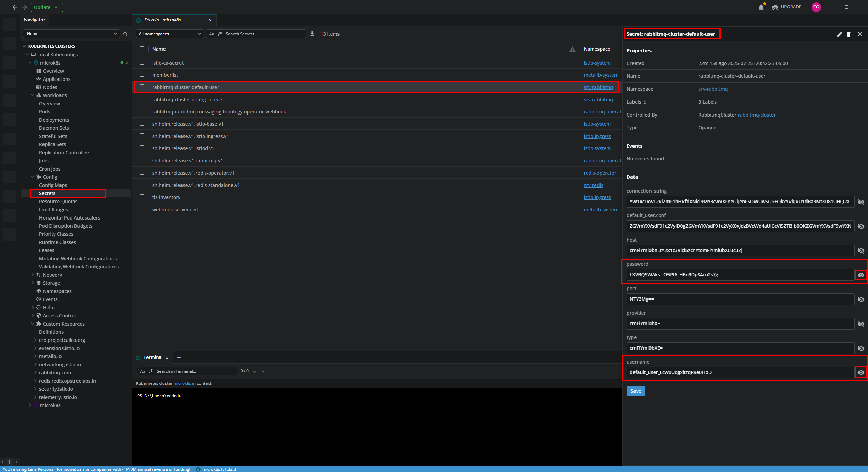Open the All namespaces dropdown
The width and height of the screenshot is (868, 472).
click(x=170, y=34)
